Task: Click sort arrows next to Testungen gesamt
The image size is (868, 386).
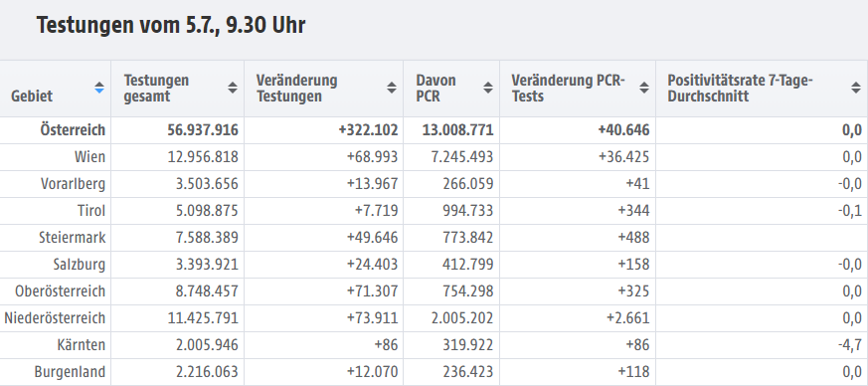Action: click(233, 89)
